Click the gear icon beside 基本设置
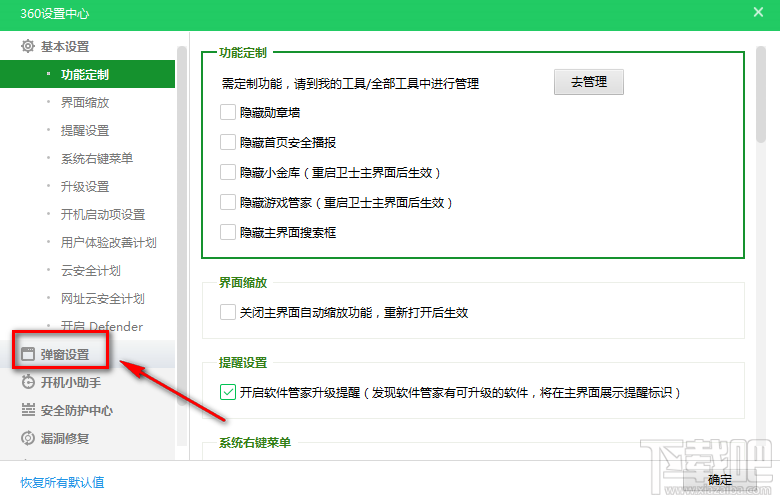The height and width of the screenshot is (500, 780). pos(28,46)
